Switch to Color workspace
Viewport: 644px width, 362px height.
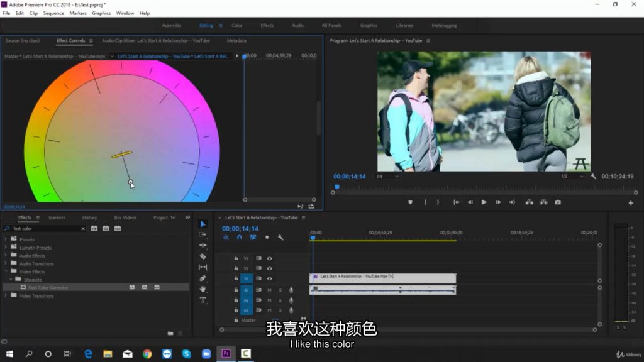pos(237,25)
